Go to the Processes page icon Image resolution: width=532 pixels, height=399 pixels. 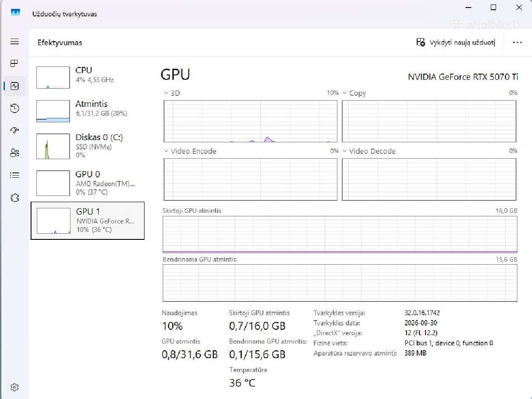pyautogui.click(x=15, y=63)
